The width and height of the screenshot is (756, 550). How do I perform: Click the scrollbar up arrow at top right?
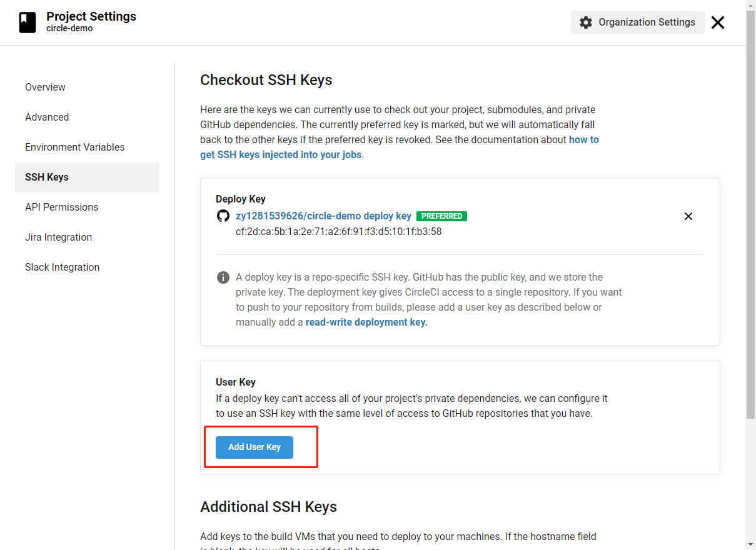(752, 5)
